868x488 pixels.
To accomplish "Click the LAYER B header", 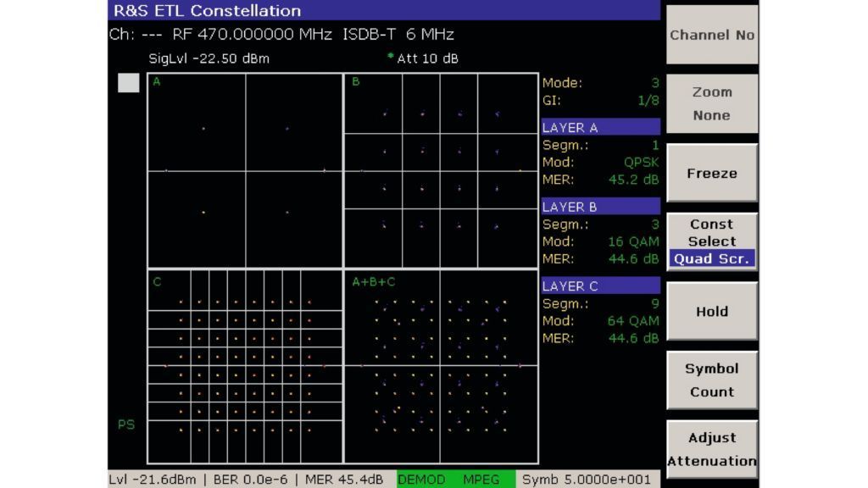I will click(x=600, y=207).
